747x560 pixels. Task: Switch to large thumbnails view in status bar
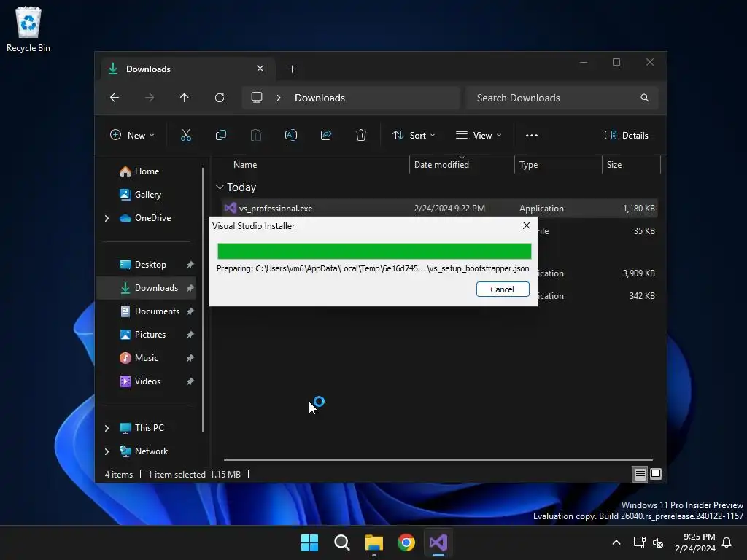[656, 474]
